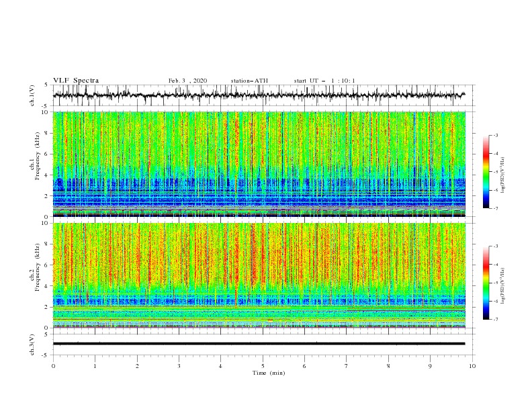The width and height of the screenshot is (532, 411).
Task: Click the time axis tick label "6"
Action: click(x=305, y=366)
